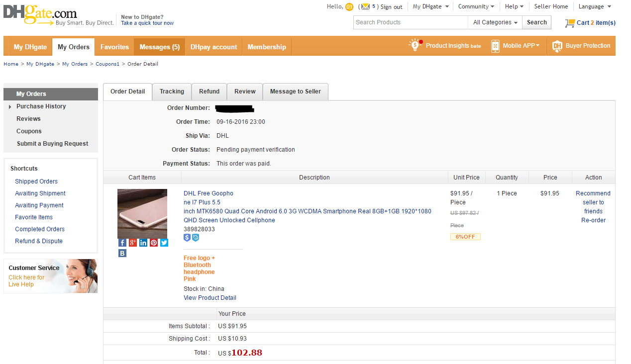This screenshot has width=631, height=364.
Task: Open the Message to Seller tab
Action: point(296,91)
